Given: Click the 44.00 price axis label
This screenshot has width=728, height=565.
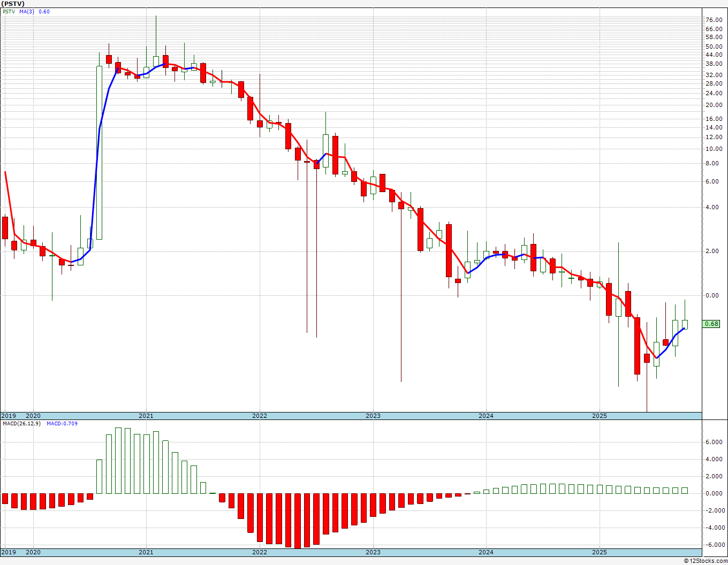Looking at the screenshot, I should (x=715, y=55).
